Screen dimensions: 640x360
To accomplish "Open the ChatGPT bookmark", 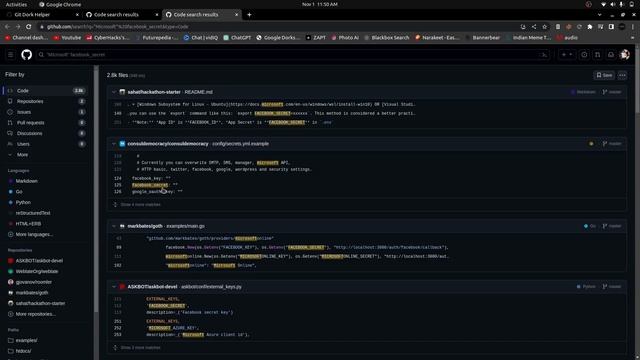I will tap(237, 38).
